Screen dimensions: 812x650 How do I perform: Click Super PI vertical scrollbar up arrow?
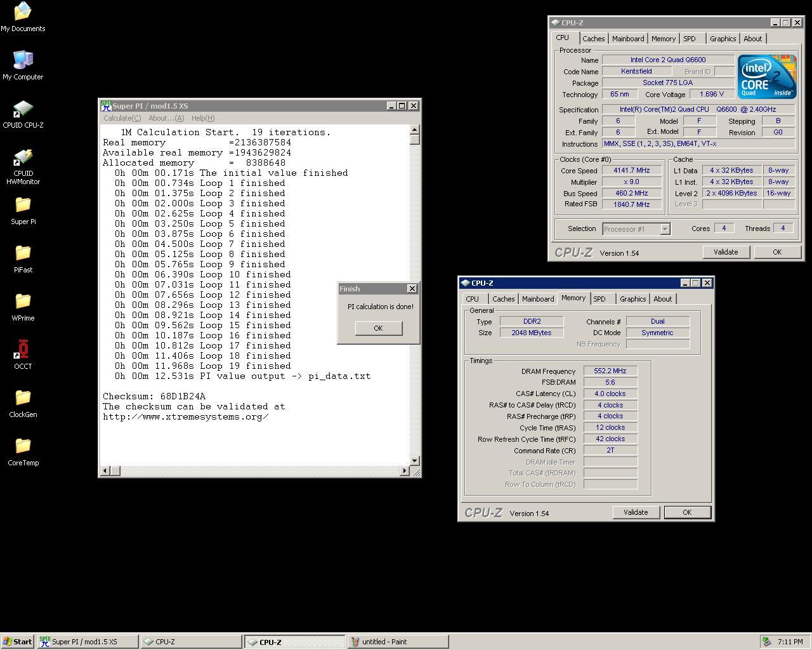pos(415,129)
